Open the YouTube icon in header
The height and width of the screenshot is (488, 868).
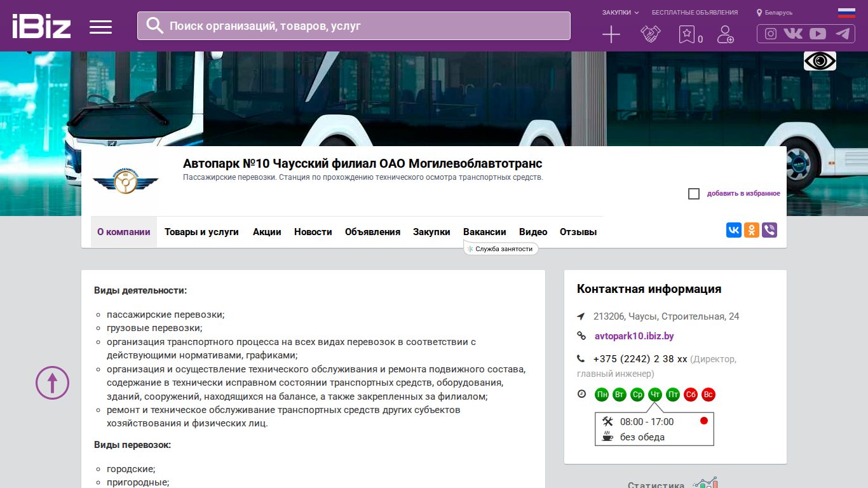point(818,34)
